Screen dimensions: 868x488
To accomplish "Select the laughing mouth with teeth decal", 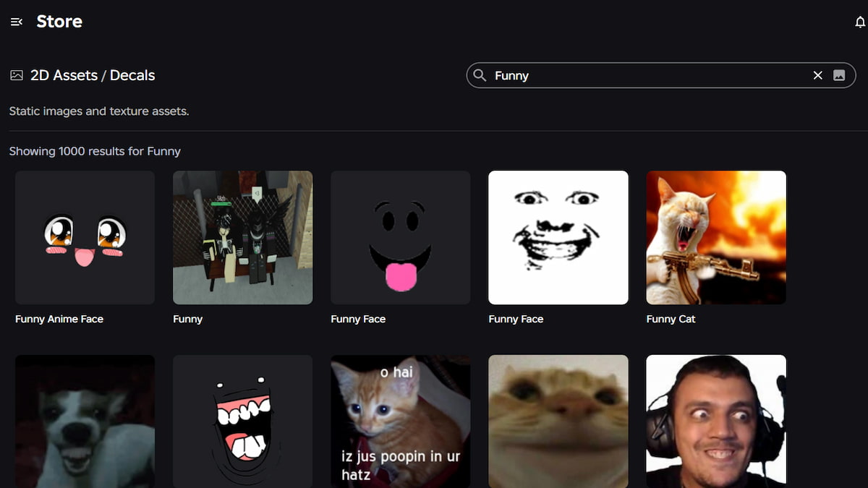I will tap(242, 421).
